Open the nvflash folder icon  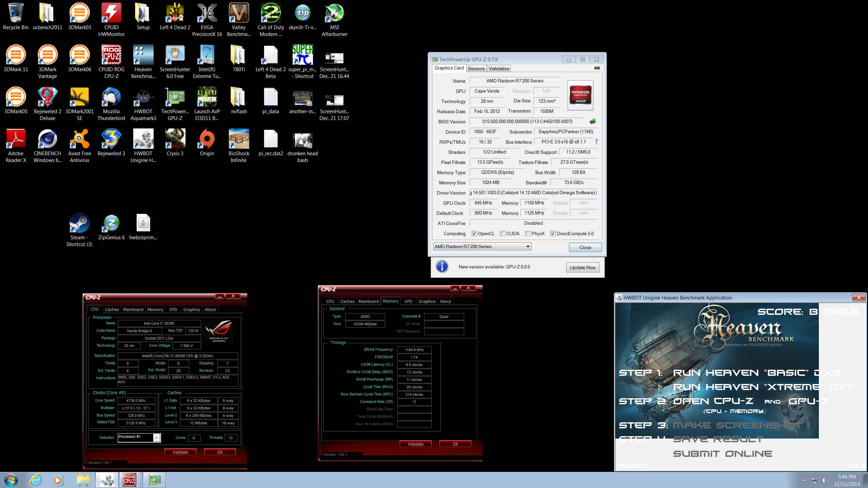tap(239, 100)
